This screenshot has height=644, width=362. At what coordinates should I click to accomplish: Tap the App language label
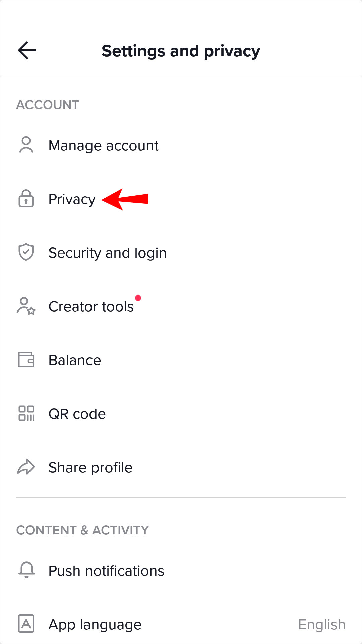(x=95, y=625)
